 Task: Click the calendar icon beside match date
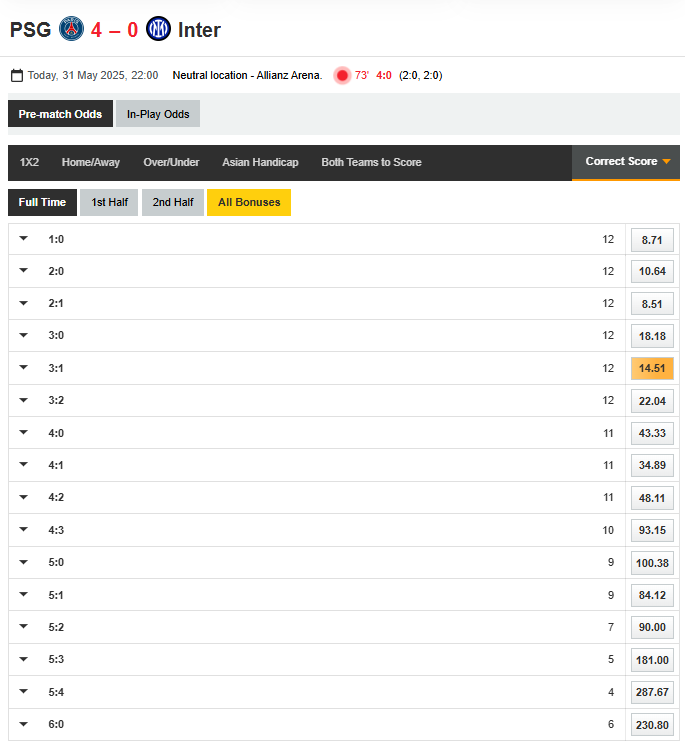click(x=16, y=76)
